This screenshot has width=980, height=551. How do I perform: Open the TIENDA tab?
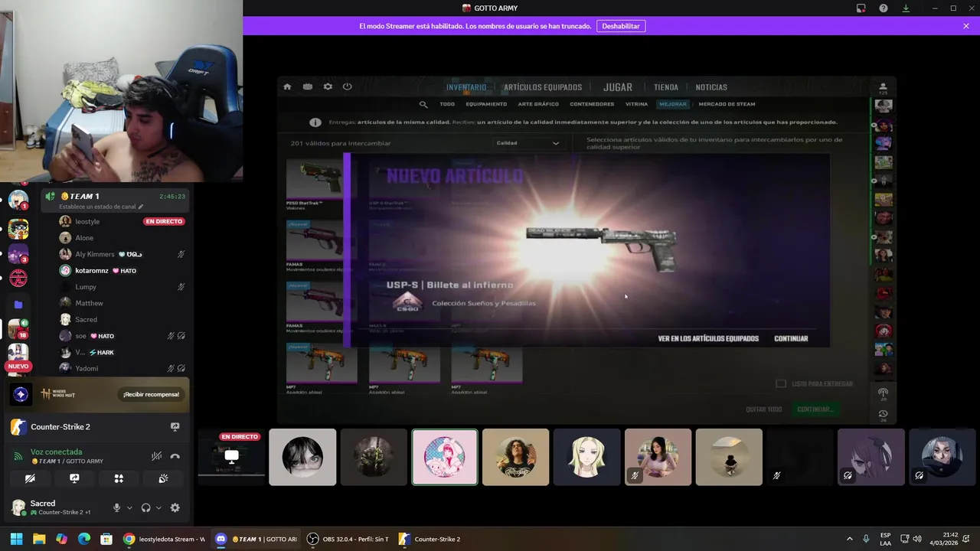(666, 87)
